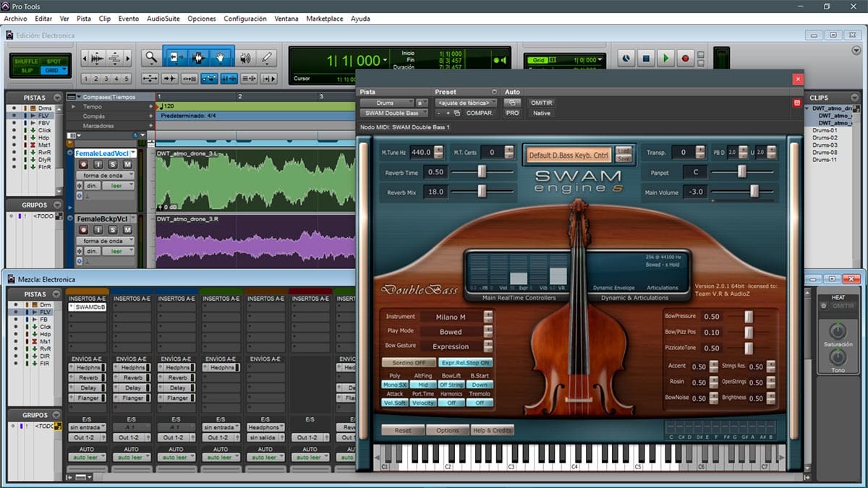The height and width of the screenshot is (488, 868).
Task: Click the Tono knob in HEAT
Action: tap(838, 357)
